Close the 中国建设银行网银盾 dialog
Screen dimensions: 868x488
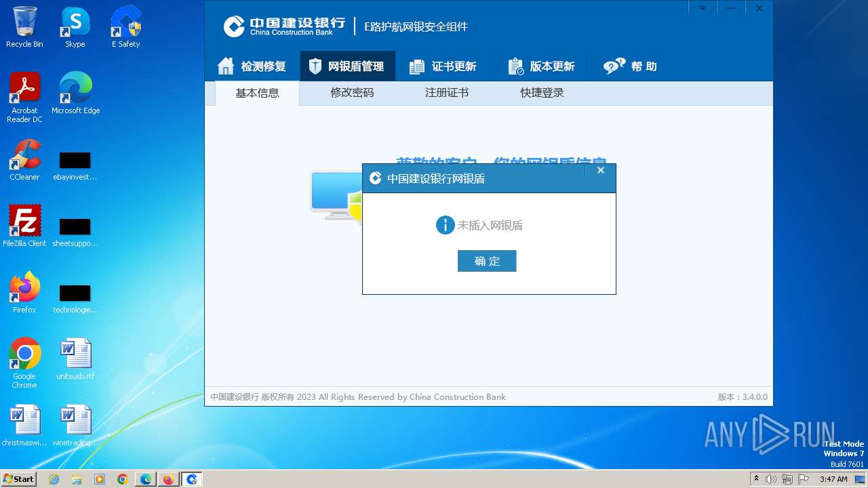click(600, 171)
